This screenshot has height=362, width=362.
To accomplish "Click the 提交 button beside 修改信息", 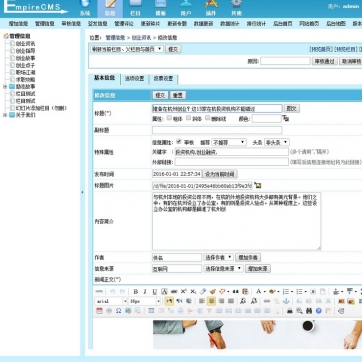I will (x=160, y=95).
